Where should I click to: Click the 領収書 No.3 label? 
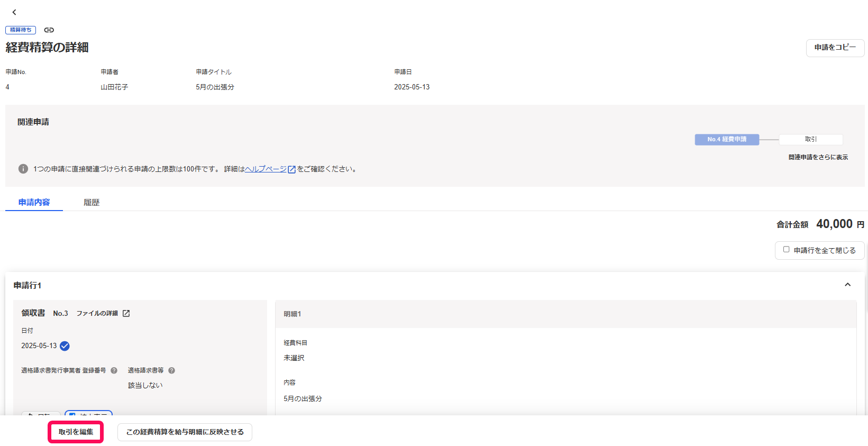(x=44, y=313)
